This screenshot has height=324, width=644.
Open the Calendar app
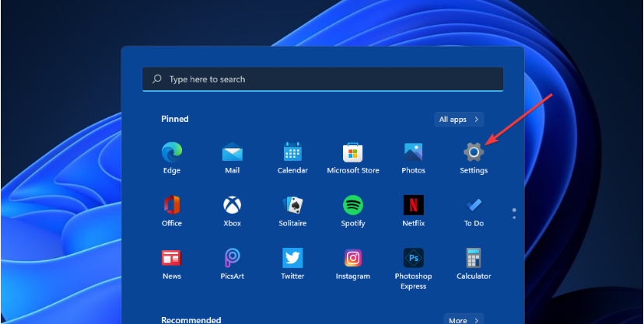point(292,158)
